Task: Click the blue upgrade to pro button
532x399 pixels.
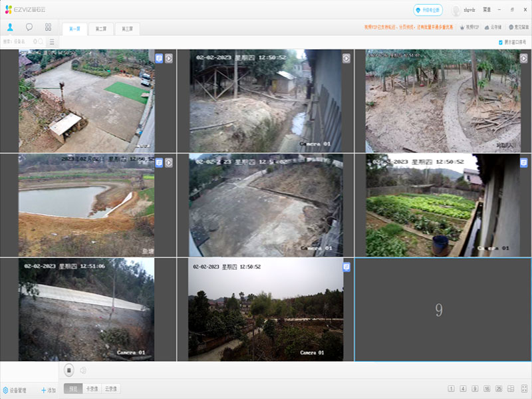Action: [428, 10]
